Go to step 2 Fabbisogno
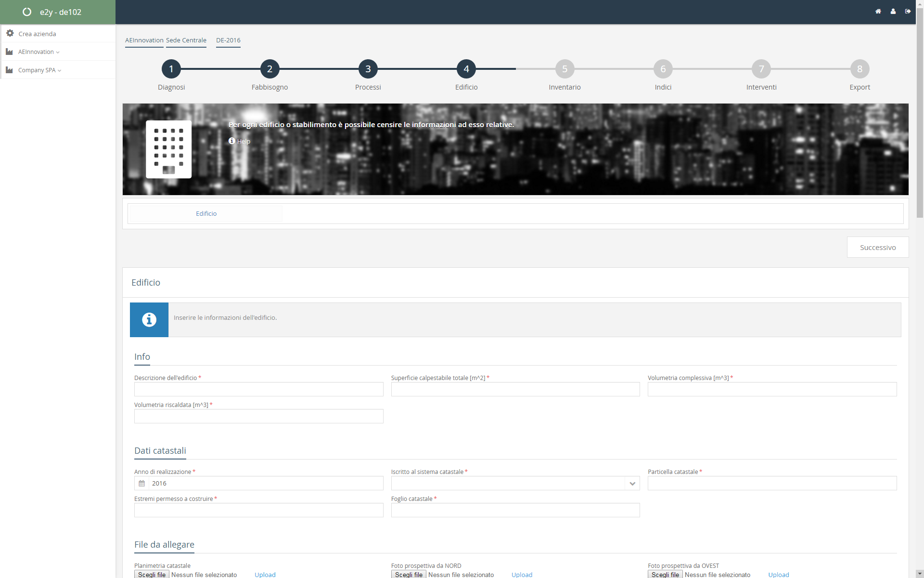 tap(269, 69)
